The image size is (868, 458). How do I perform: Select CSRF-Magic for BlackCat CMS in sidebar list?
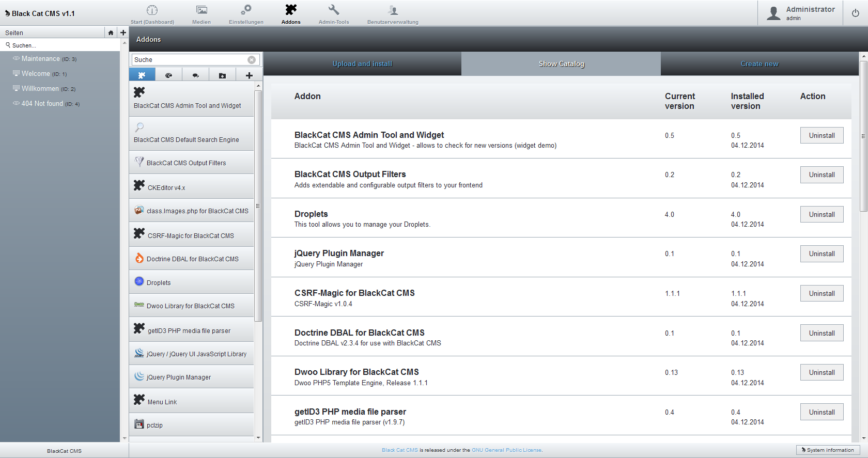click(x=191, y=234)
